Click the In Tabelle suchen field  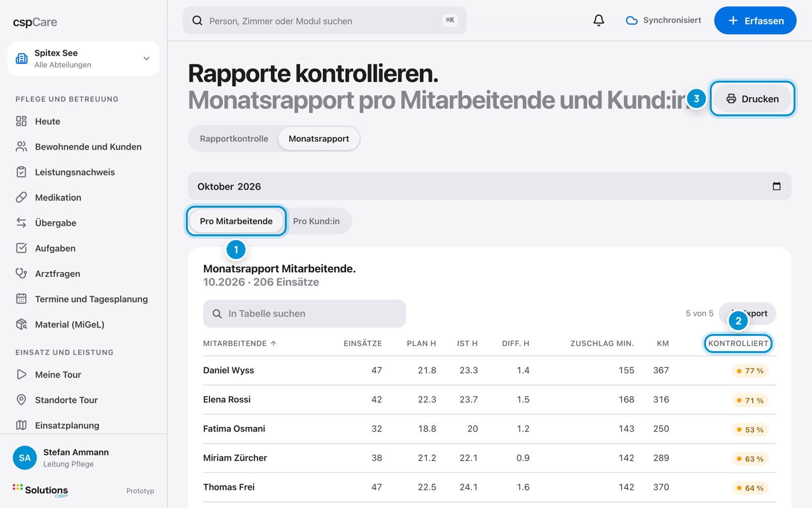pyautogui.click(x=304, y=313)
